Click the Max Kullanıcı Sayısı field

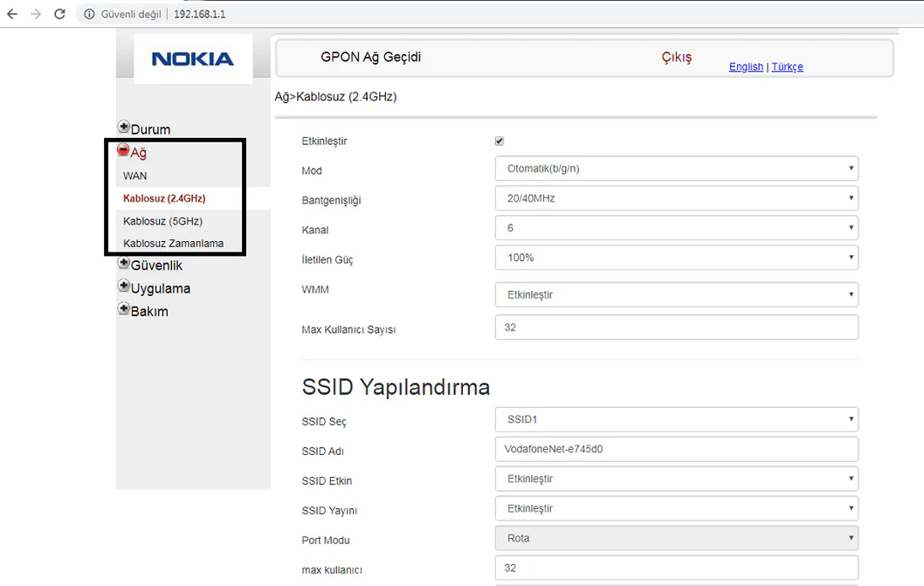[675, 327]
